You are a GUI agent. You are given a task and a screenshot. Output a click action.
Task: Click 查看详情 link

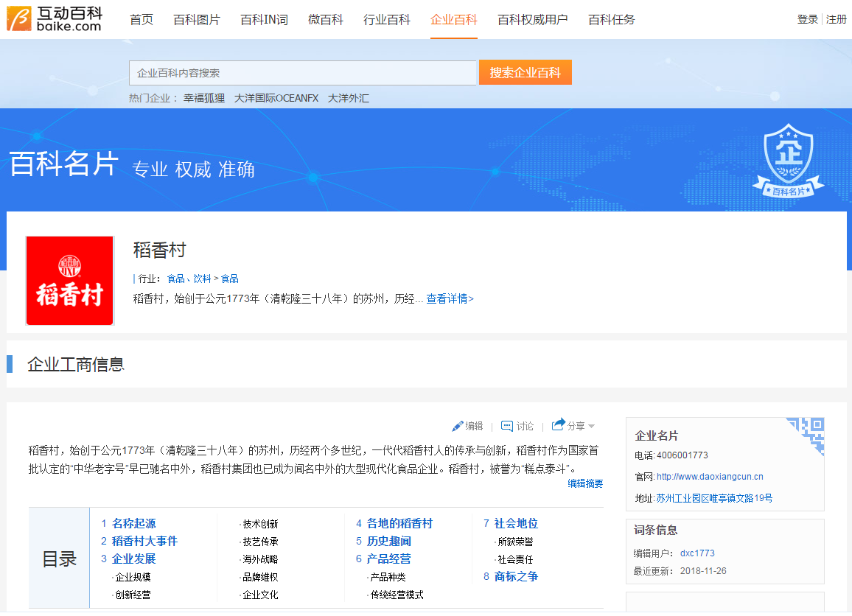pyautogui.click(x=450, y=298)
